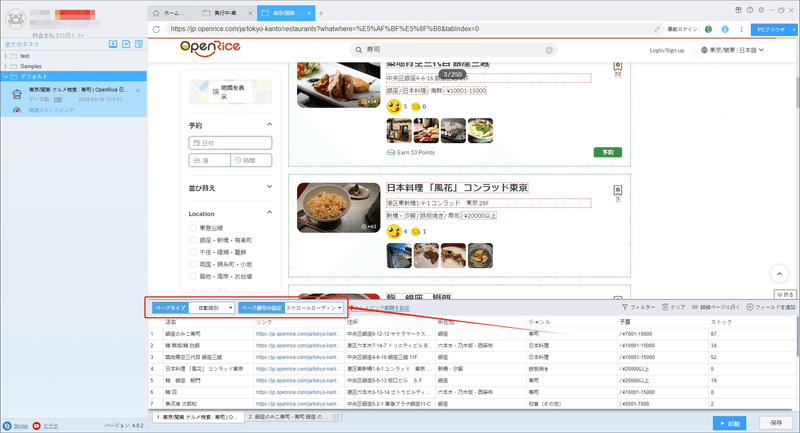Click the 地図を表示 map thumbnail
The image size is (800, 433).
(x=230, y=92)
